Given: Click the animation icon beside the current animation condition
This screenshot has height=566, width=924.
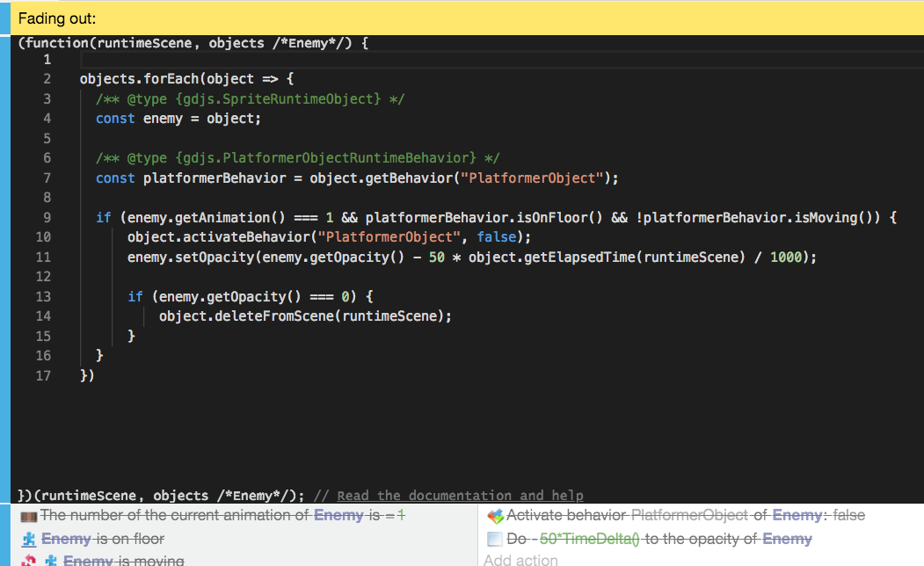Looking at the screenshot, I should coord(29,516).
